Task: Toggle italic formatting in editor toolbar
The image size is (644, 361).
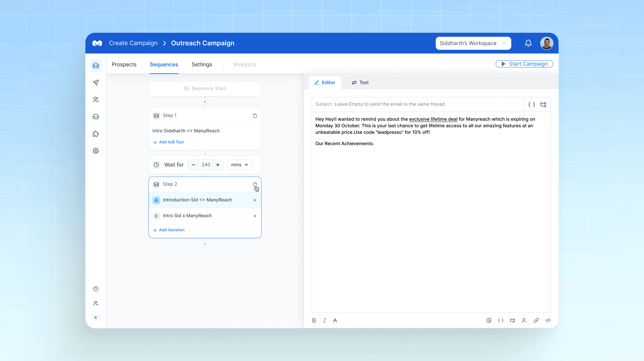Action: pos(325,320)
